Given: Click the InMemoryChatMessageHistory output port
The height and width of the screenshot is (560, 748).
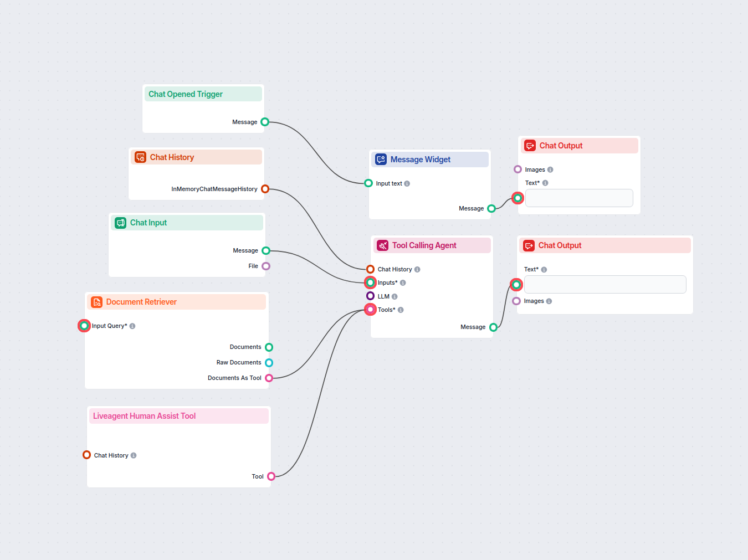Looking at the screenshot, I should [x=265, y=188].
